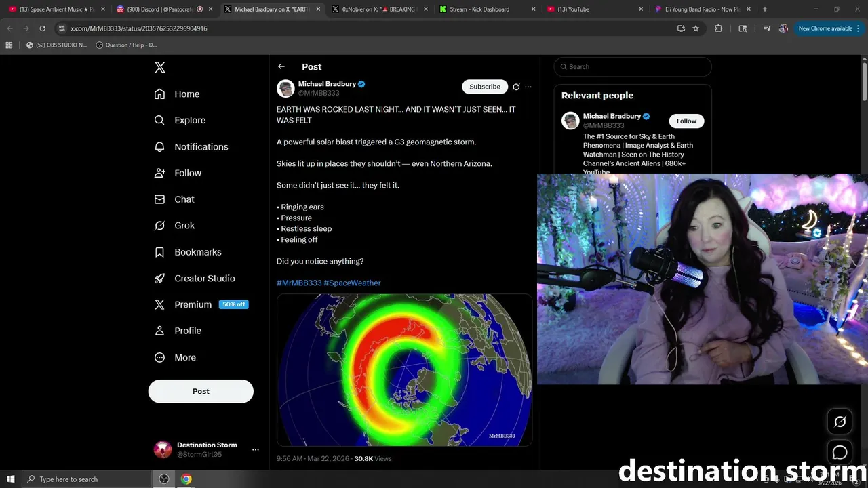This screenshot has height=488, width=868.
Task: Click the page vertical scrollbar
Action: [865, 83]
